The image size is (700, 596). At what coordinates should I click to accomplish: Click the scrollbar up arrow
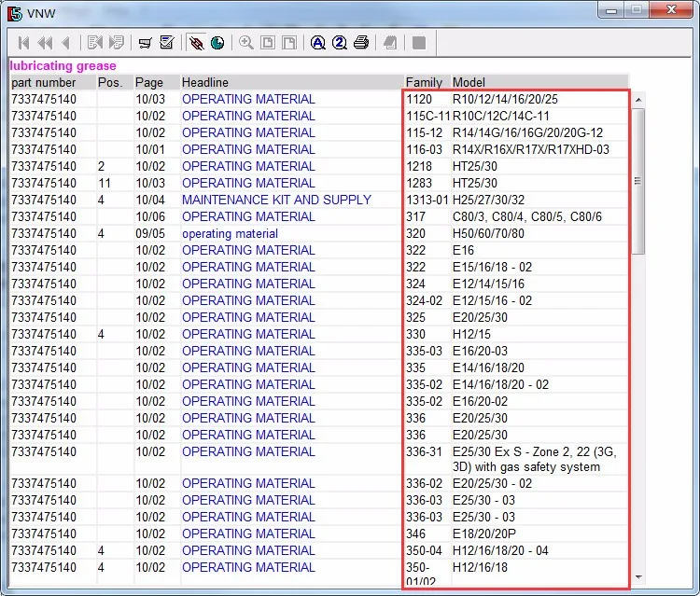point(638,100)
